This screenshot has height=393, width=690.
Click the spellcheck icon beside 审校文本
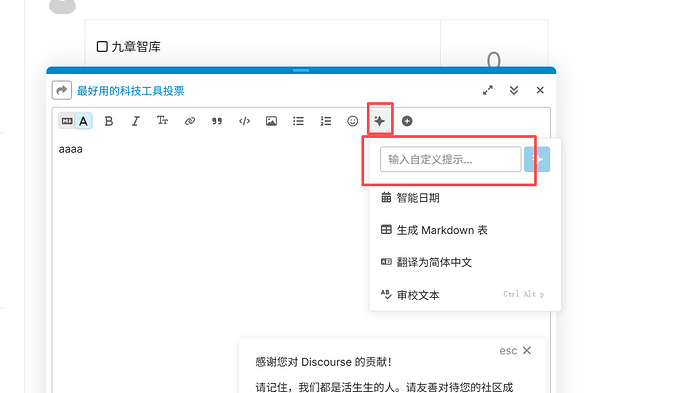tap(386, 294)
